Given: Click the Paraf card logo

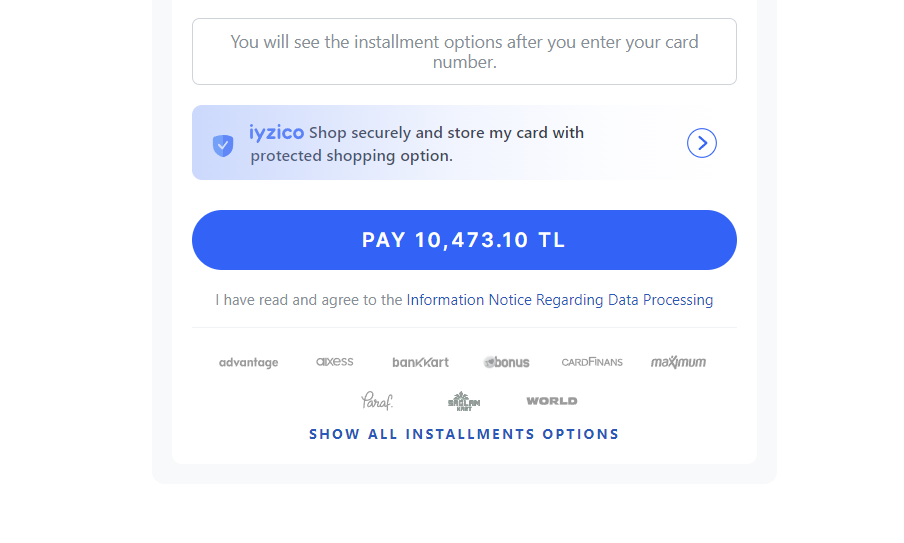Looking at the screenshot, I should (x=377, y=401).
